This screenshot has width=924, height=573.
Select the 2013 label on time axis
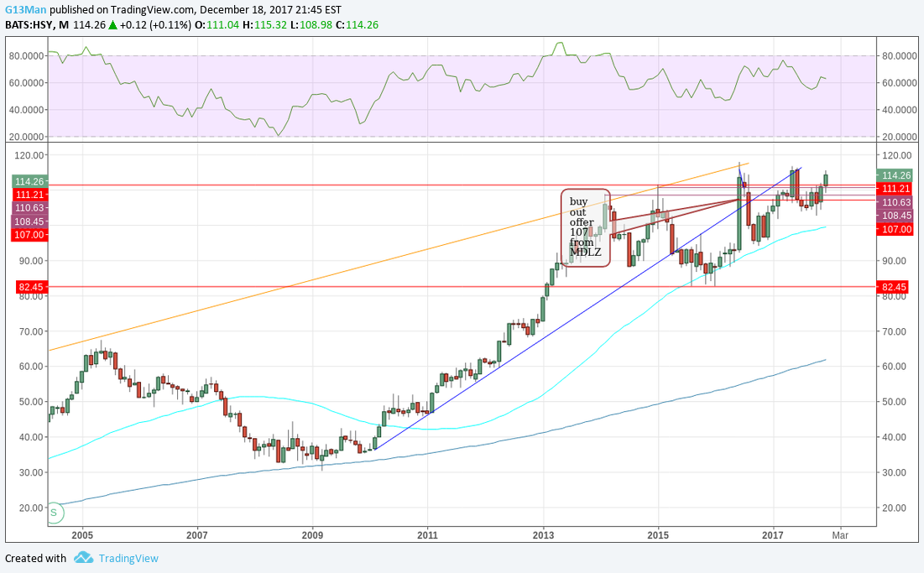pyautogui.click(x=543, y=534)
